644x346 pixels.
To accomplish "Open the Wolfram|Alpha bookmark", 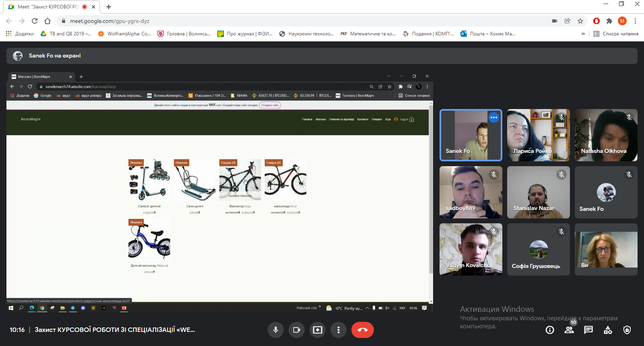I will pos(125,34).
